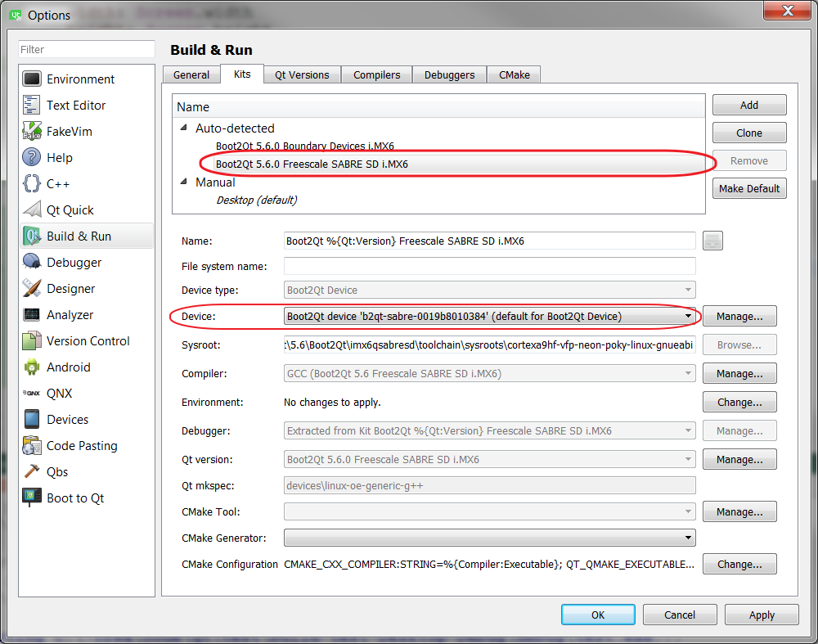Open the Environment settings category icon

[x=32, y=79]
